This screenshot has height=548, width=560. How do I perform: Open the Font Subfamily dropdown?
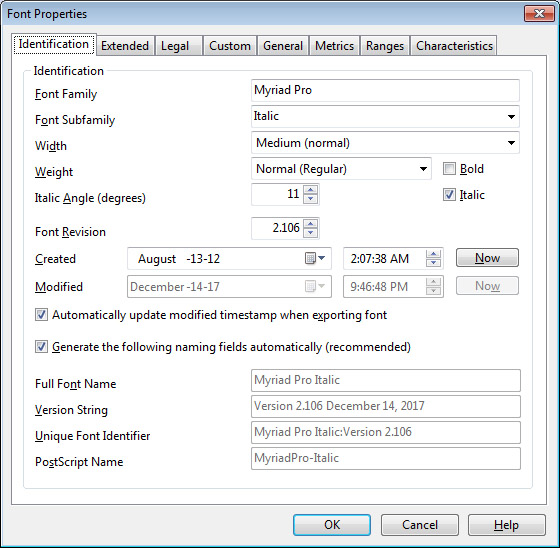coord(511,116)
